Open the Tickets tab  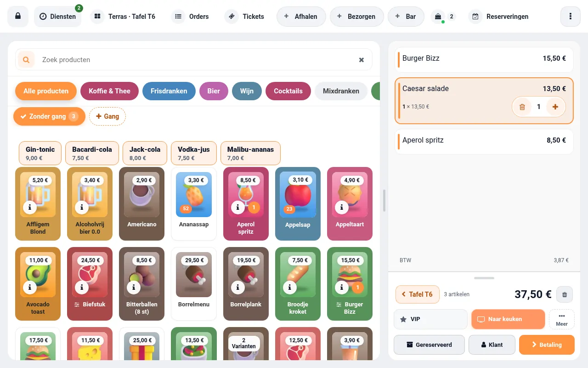[x=245, y=17]
